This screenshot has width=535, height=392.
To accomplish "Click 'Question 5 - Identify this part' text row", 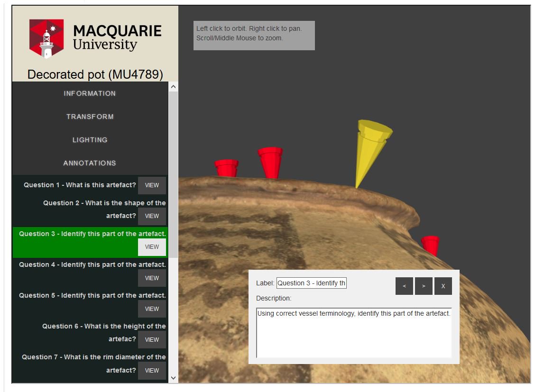I will point(92,295).
